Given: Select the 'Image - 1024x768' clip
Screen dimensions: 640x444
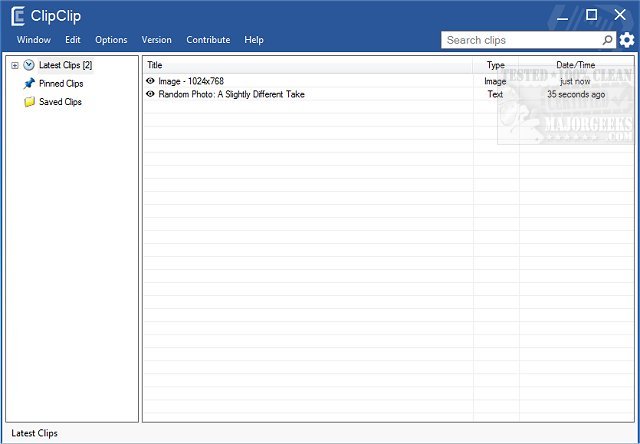Looking at the screenshot, I should point(191,81).
